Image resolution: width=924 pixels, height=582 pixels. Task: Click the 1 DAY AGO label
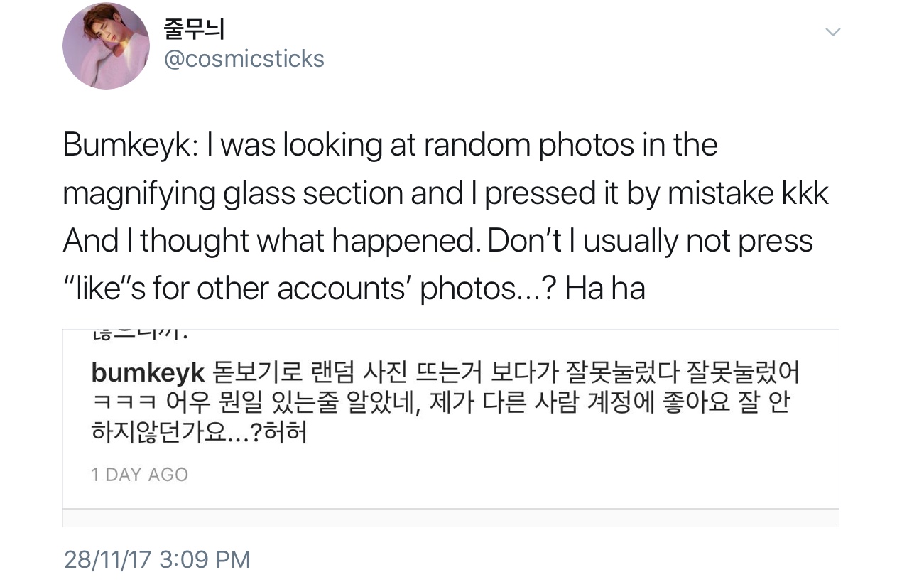(139, 475)
